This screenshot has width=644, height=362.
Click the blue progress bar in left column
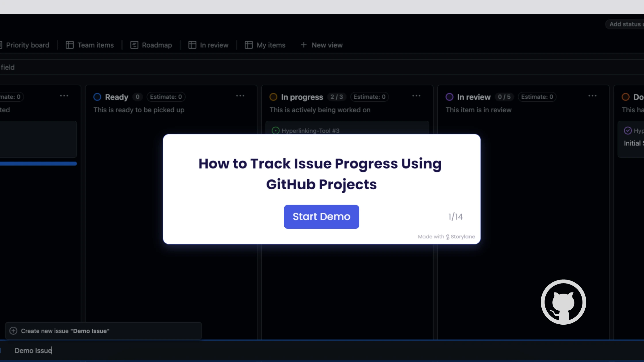37,163
